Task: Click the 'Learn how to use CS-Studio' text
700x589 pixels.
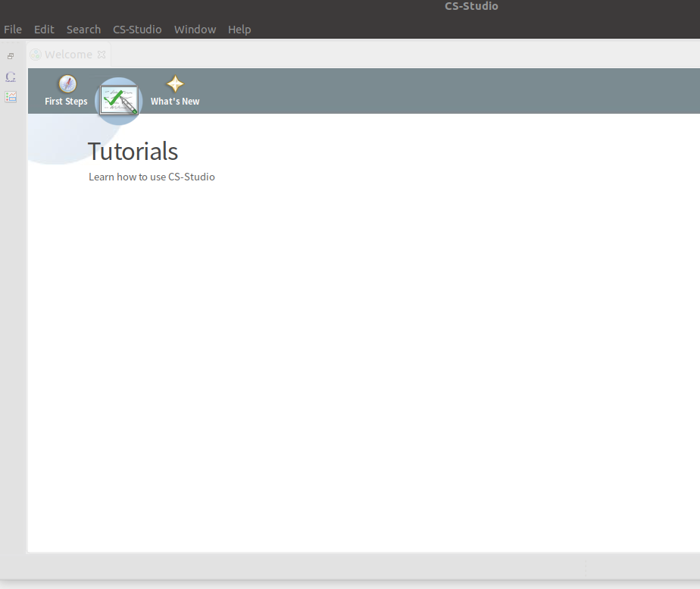Action: (152, 177)
